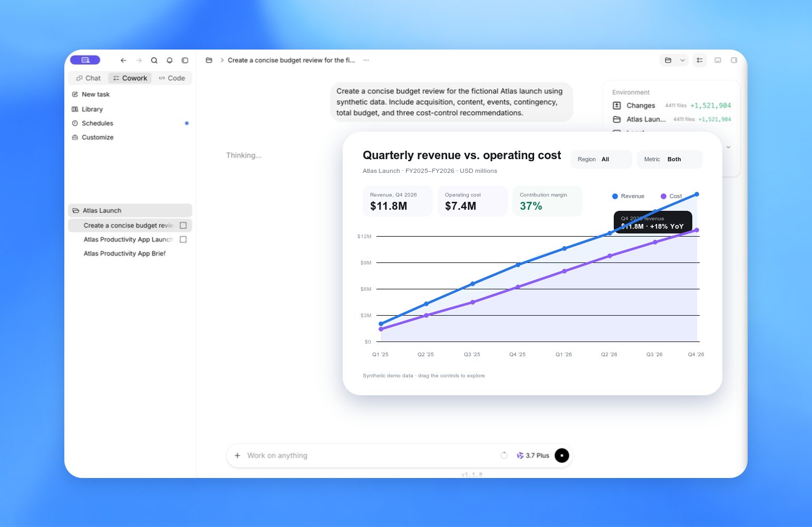Click the 'Thinking...' status text
The image size is (812, 527).
tap(244, 155)
